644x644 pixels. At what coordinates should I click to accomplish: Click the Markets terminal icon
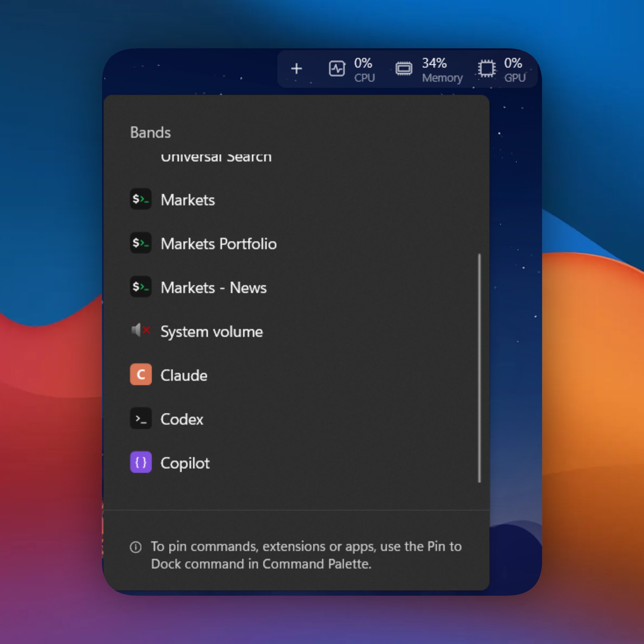[x=141, y=199]
